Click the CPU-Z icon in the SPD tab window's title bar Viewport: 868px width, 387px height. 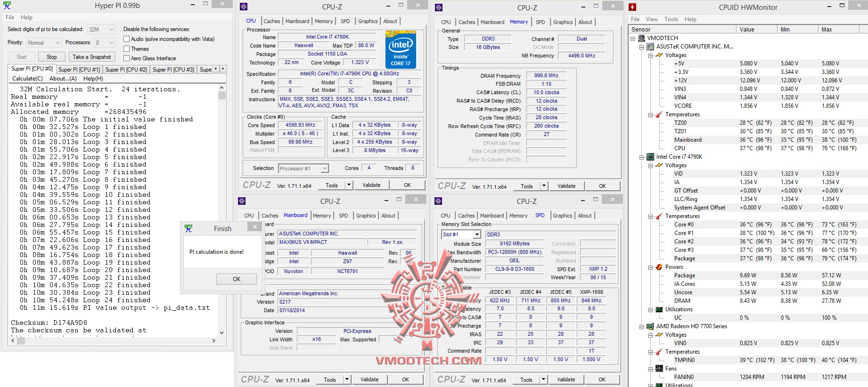point(438,201)
